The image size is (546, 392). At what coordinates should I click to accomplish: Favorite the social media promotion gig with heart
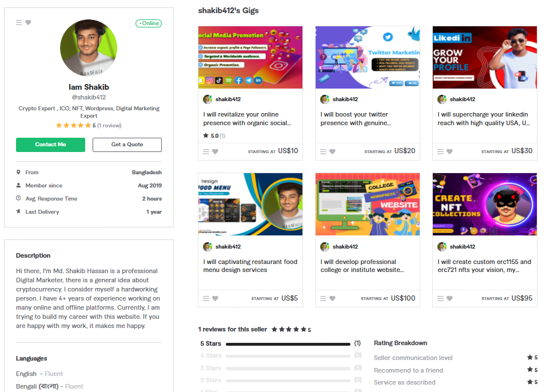215,152
